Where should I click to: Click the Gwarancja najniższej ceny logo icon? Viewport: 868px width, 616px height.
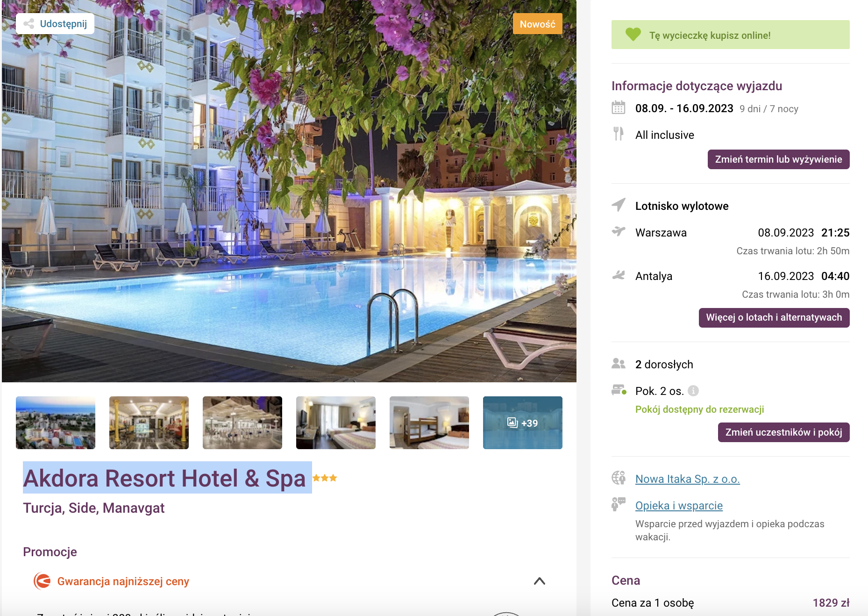pos(42,581)
